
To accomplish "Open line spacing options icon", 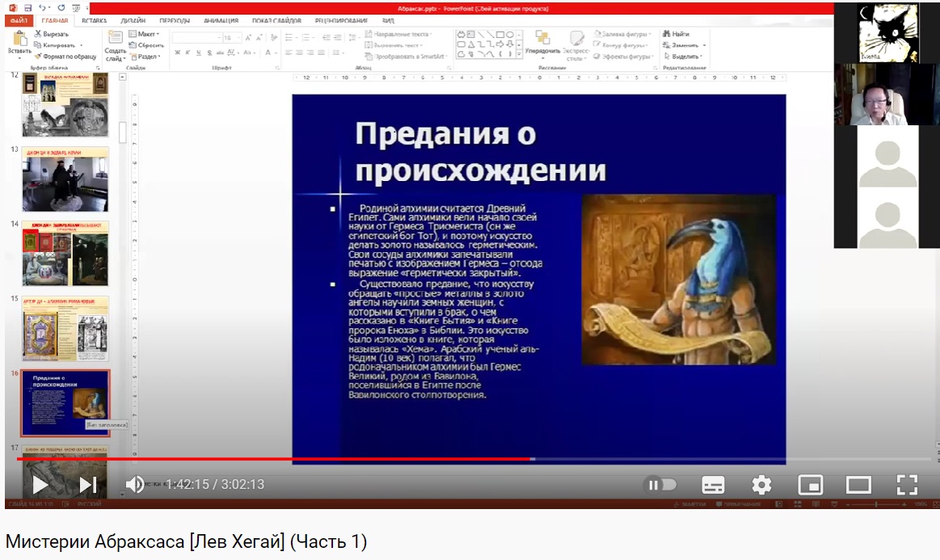I will (x=352, y=38).
